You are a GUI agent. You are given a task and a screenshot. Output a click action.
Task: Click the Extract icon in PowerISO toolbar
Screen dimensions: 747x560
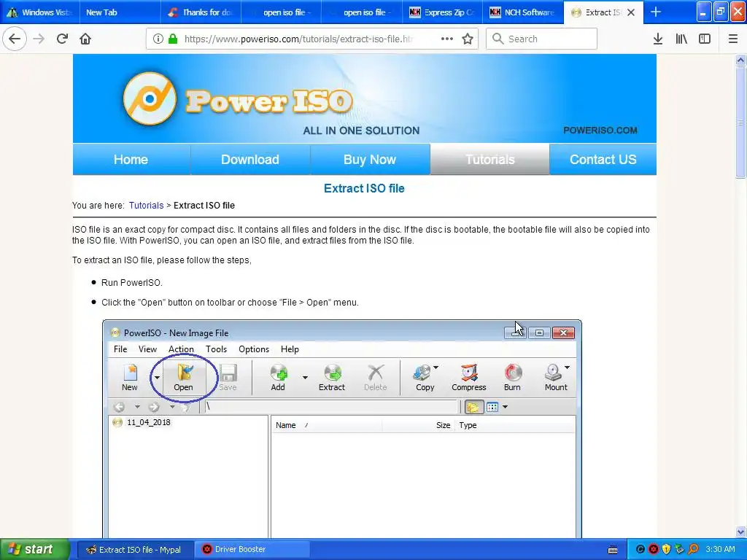pos(332,373)
